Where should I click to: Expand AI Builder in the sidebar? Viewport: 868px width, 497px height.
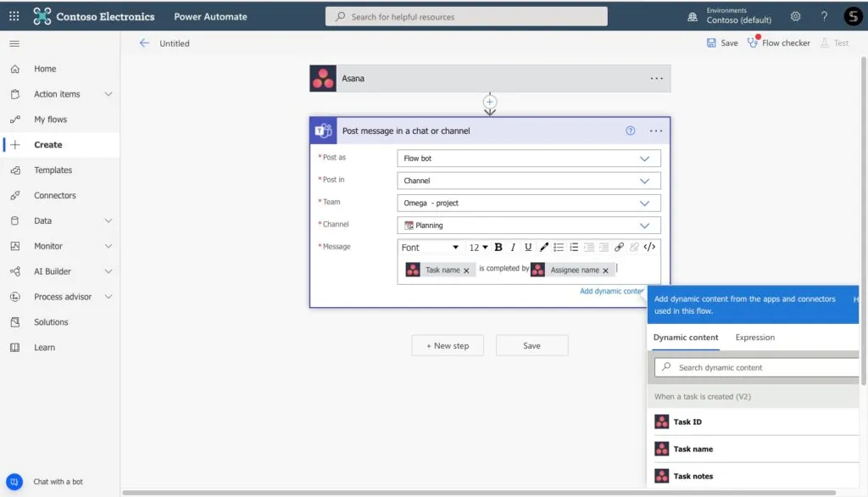coord(108,271)
